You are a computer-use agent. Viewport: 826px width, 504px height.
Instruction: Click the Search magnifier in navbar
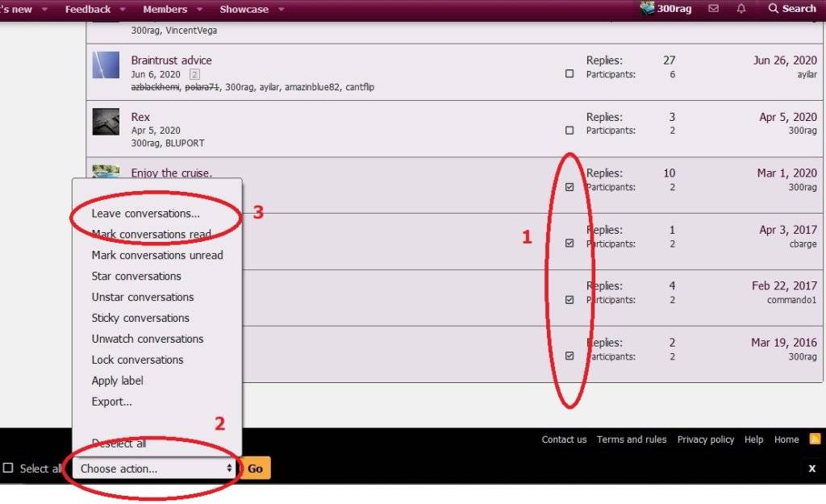(x=774, y=9)
